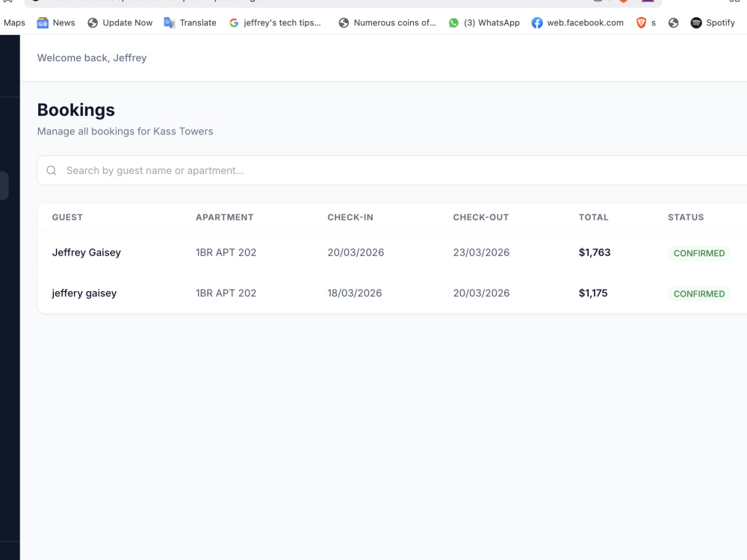Click CONFIRMED badge for $1,763 booking
This screenshot has width=747, height=560.
click(x=699, y=253)
